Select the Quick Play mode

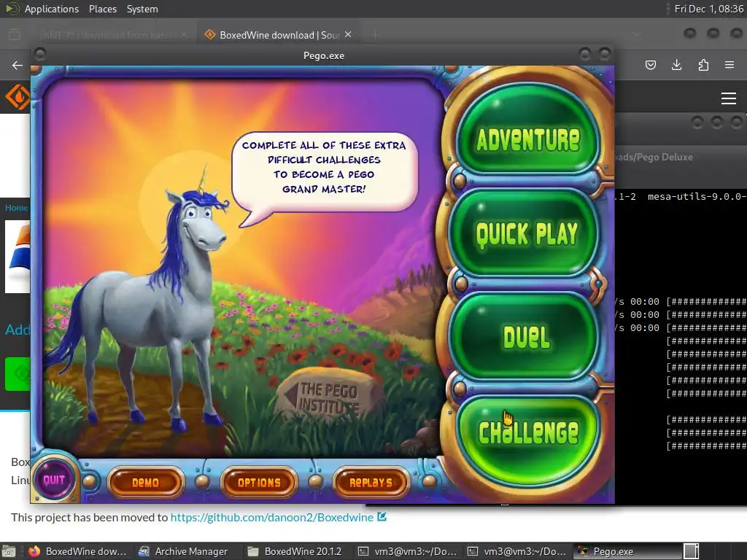click(x=525, y=233)
